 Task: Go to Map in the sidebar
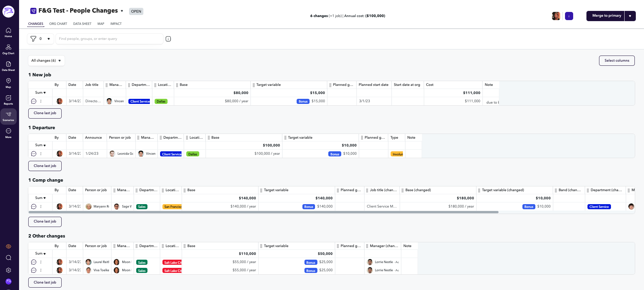point(9,83)
